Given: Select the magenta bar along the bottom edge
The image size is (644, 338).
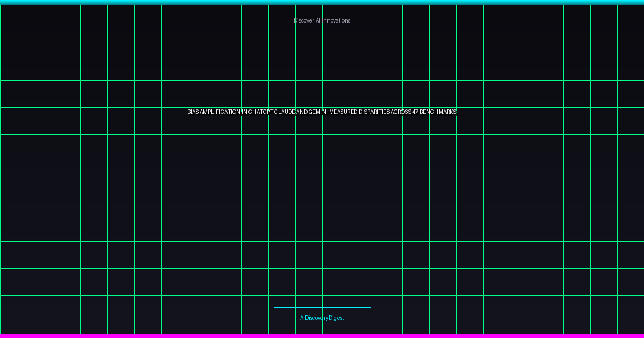Looking at the screenshot, I should [322, 336].
